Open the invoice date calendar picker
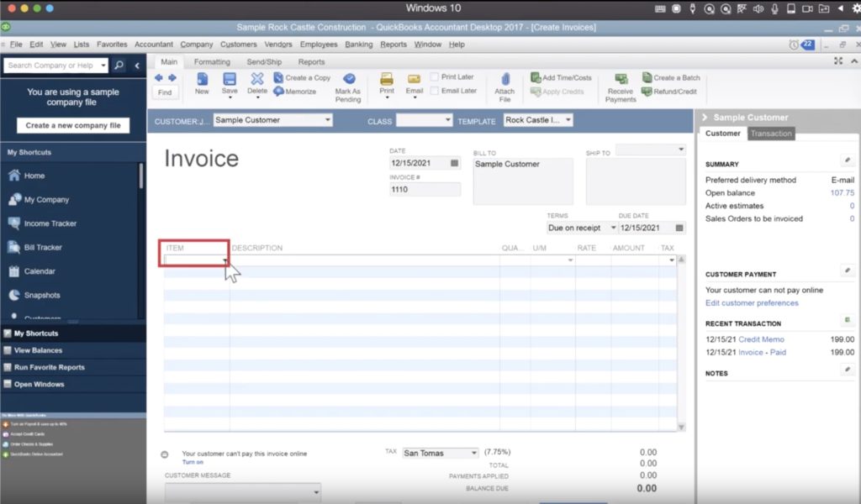 [x=454, y=163]
